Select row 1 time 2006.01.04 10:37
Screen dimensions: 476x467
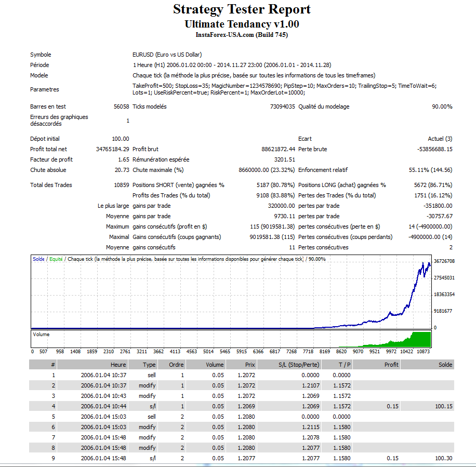(103, 375)
